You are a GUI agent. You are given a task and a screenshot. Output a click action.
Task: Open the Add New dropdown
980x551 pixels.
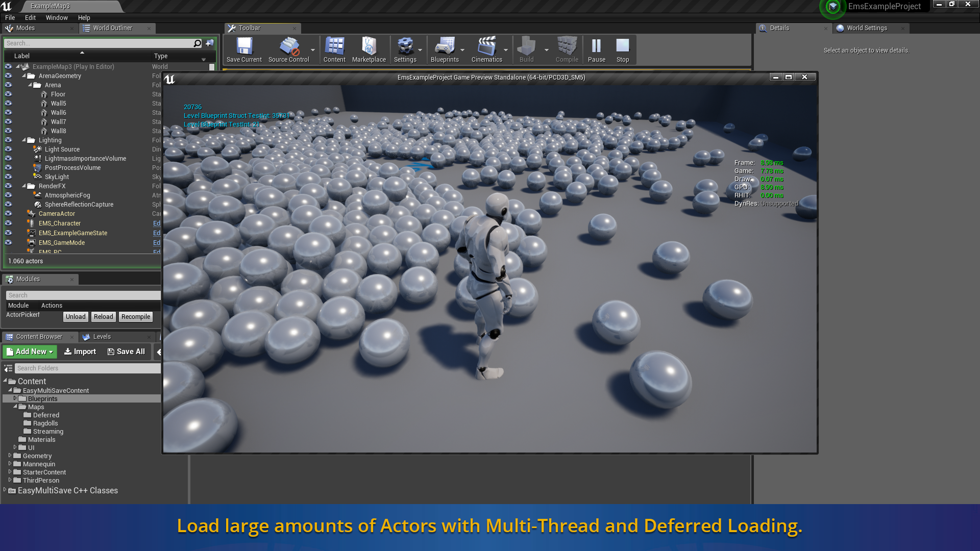click(x=30, y=352)
